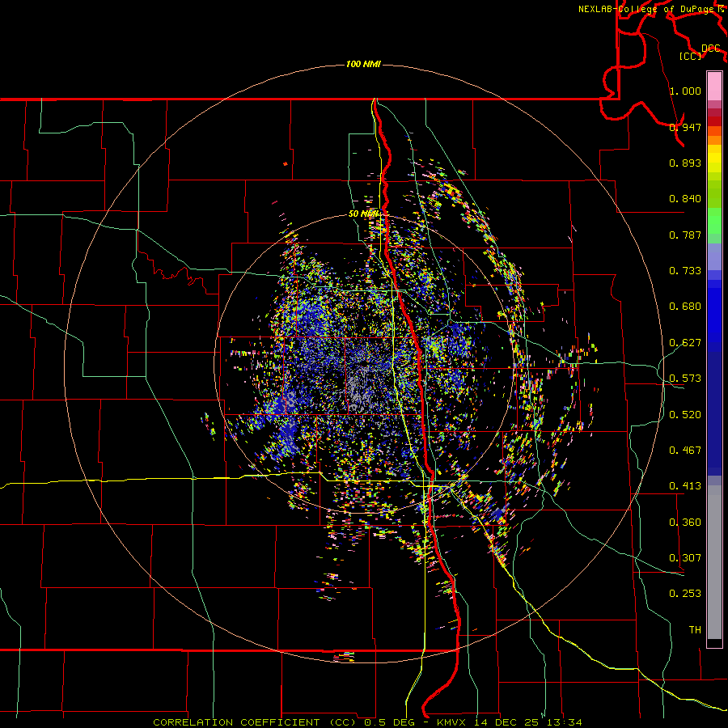Screen dimensions: 728x728
Task: Select the 0.627 scale value
Action: click(x=685, y=343)
